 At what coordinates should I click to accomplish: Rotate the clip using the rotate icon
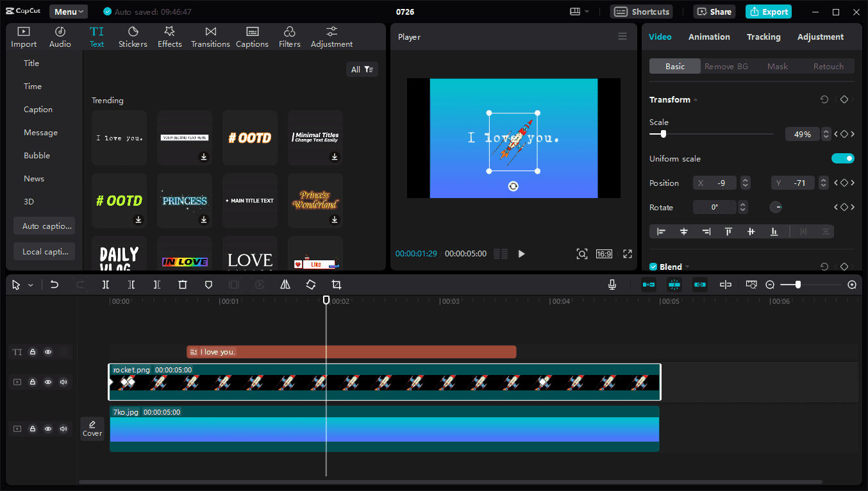pyautogui.click(x=311, y=285)
